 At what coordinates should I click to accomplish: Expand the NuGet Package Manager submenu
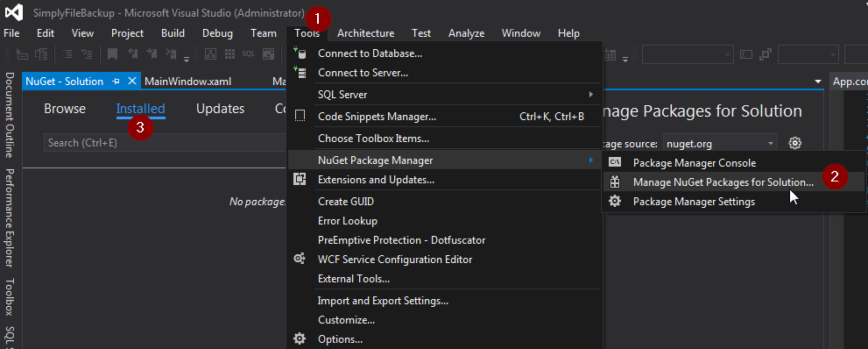pyautogui.click(x=591, y=160)
